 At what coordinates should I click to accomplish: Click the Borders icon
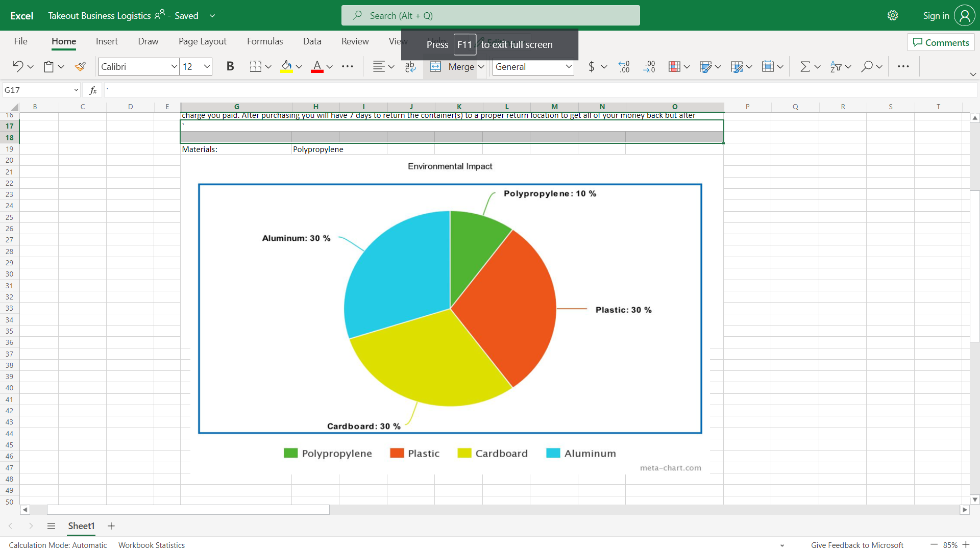point(256,66)
